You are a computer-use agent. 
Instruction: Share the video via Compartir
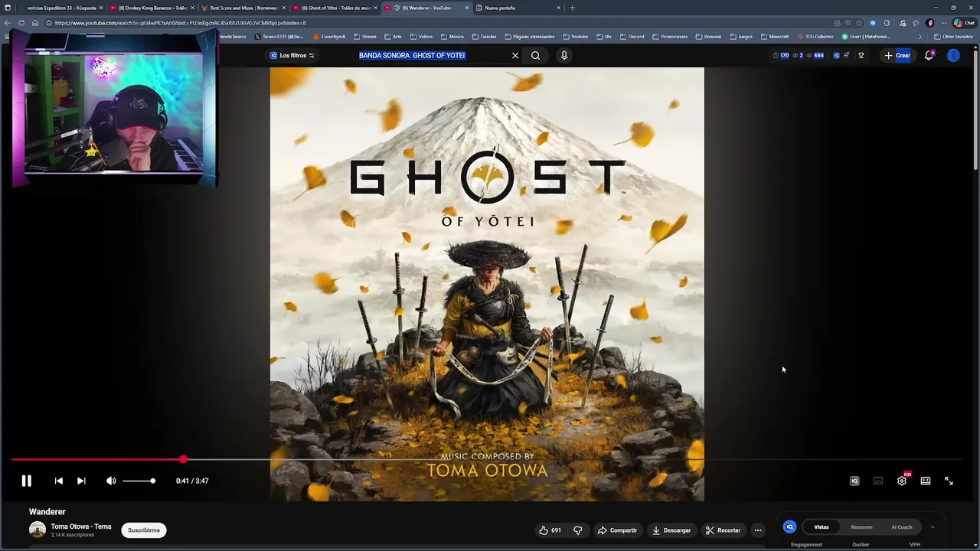coord(617,530)
